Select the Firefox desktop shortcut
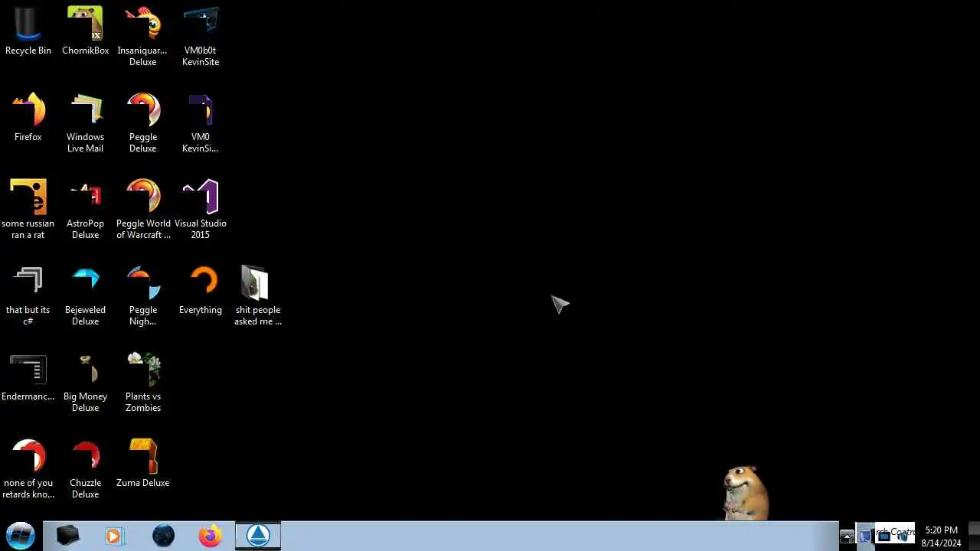Viewport: 980px width, 551px height. [28, 117]
